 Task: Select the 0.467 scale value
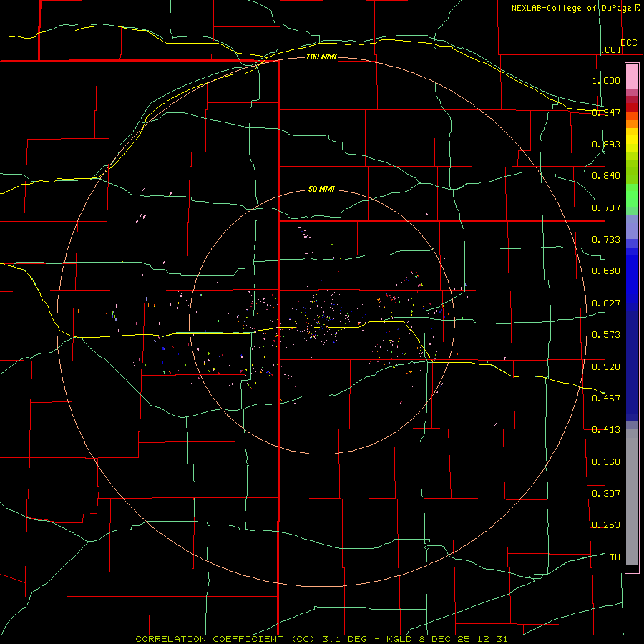[x=606, y=398]
